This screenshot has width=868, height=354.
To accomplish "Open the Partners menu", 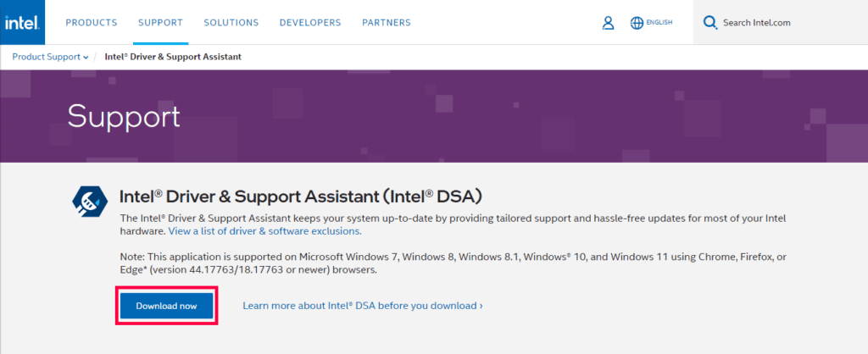I will (x=386, y=23).
